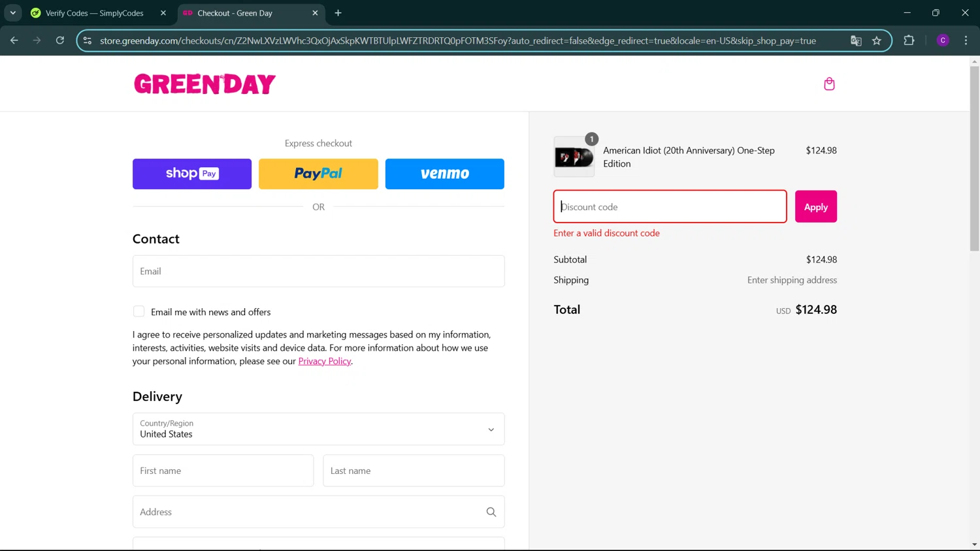Viewport: 980px width, 551px height.
Task: Open site information icon in address bar
Action: [88, 40]
